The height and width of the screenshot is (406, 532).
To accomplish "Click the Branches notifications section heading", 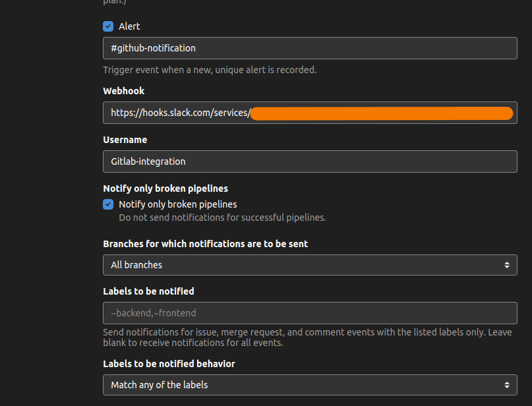I will point(205,244).
